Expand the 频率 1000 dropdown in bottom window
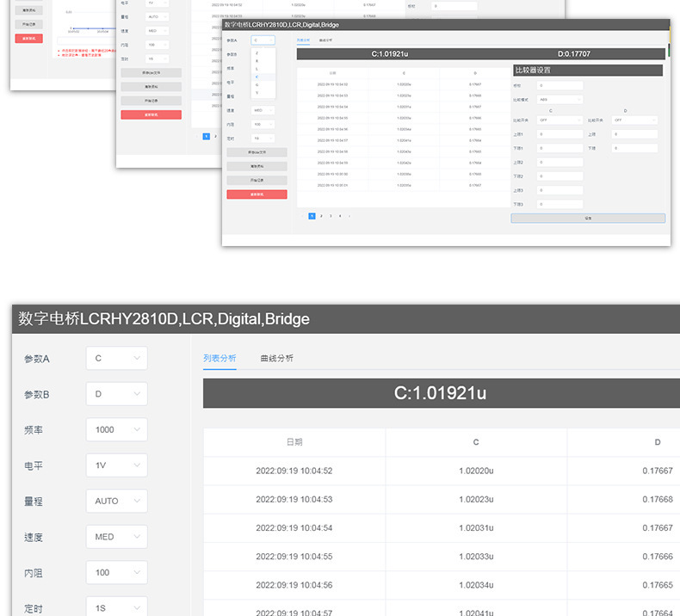Screen dimensions: 680x616 117,429
